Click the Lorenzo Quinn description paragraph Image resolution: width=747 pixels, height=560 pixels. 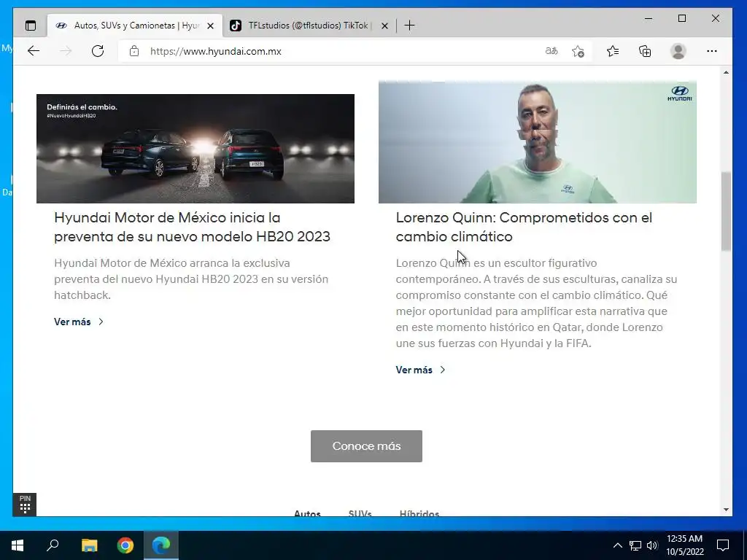(536, 303)
